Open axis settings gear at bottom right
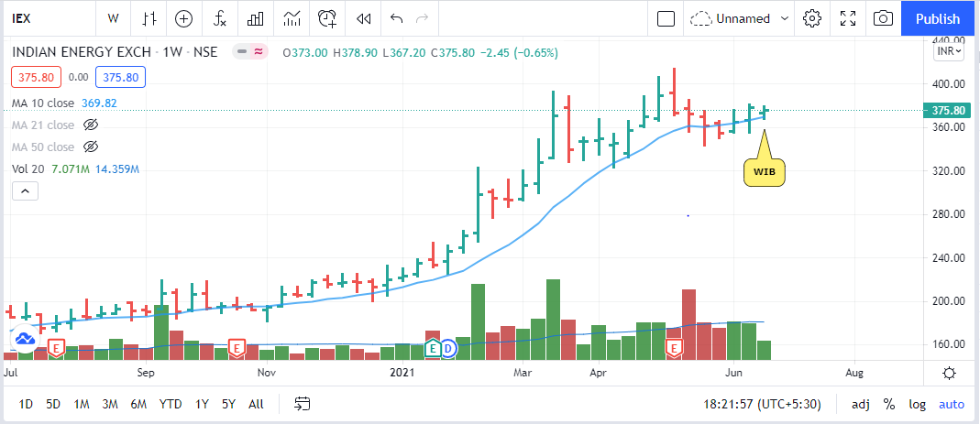This screenshot has width=980, height=424. point(949,374)
